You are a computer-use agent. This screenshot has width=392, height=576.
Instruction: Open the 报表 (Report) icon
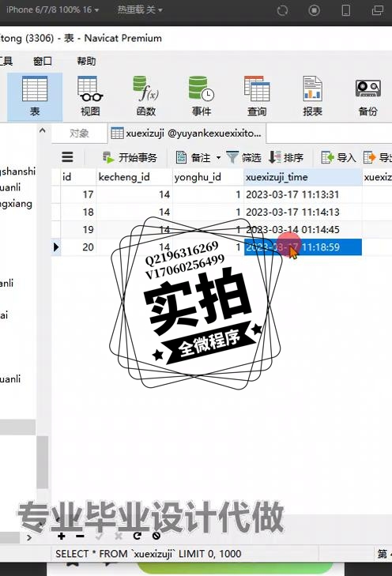313,96
